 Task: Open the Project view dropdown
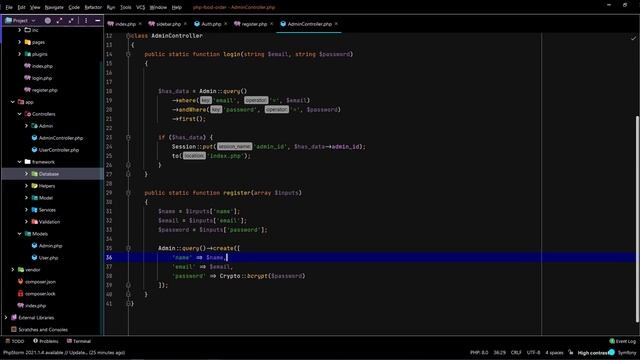tap(33, 20)
